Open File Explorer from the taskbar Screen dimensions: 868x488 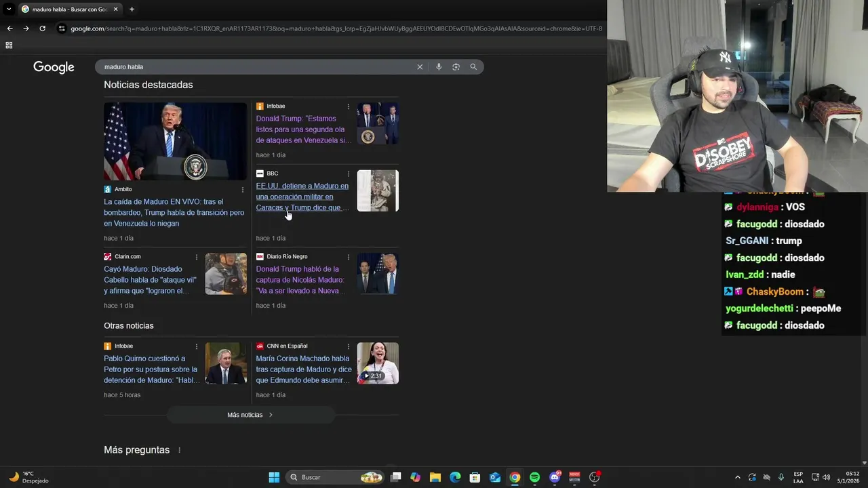click(435, 477)
